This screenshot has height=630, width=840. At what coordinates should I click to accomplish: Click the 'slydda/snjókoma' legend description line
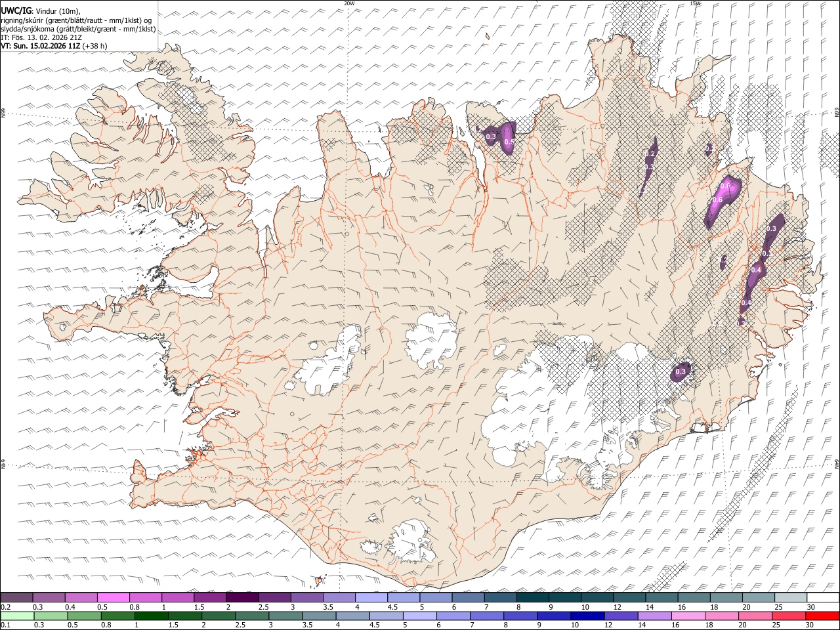(x=78, y=29)
